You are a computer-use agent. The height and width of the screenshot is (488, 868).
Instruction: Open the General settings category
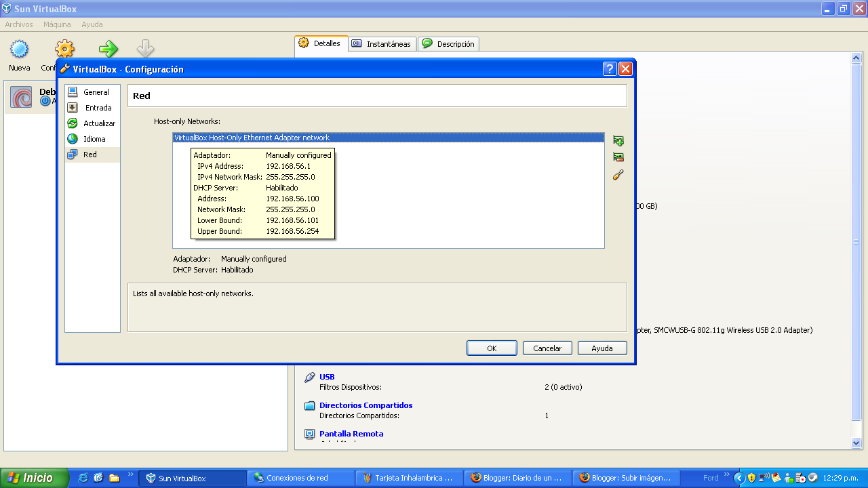(93, 92)
